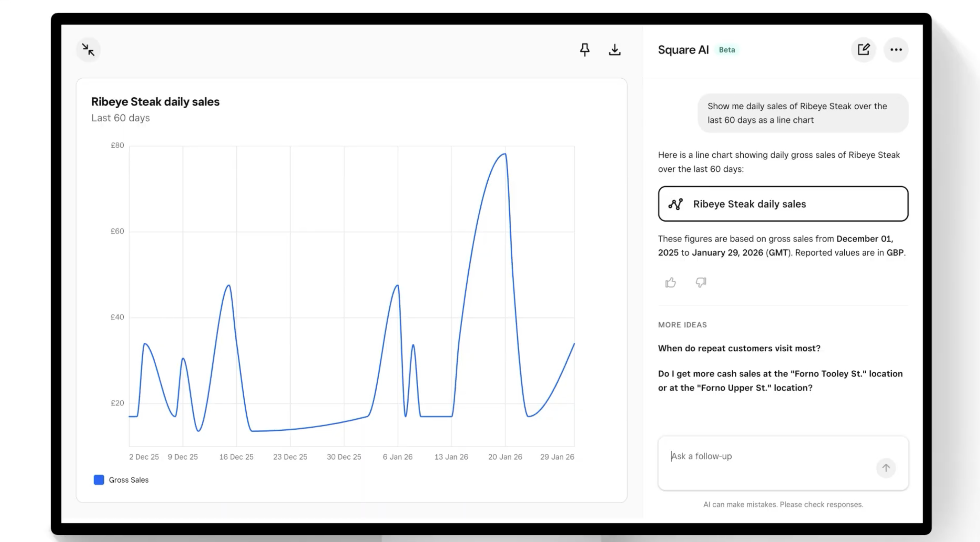The width and height of the screenshot is (980, 542).
Task: Click the Beta badge next to Square AI
Action: [727, 49]
